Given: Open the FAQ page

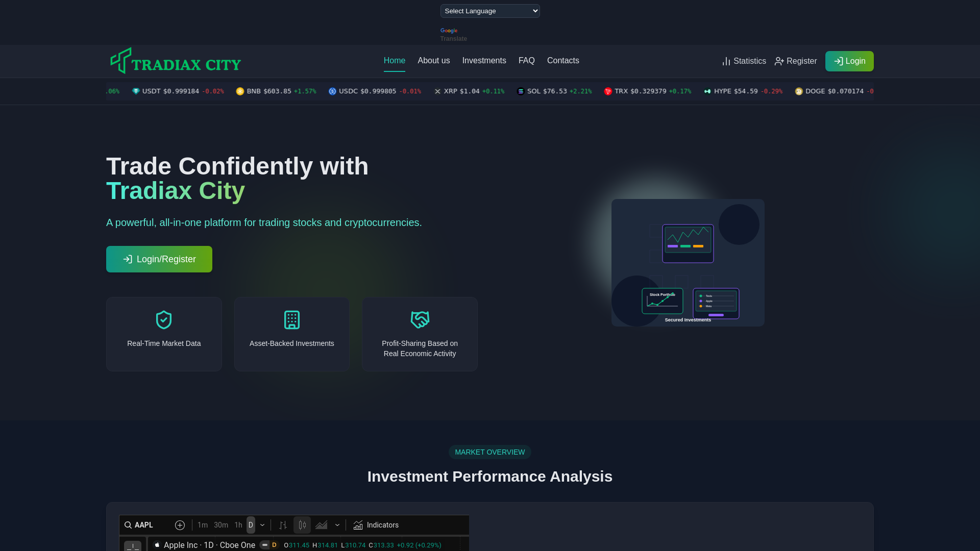Looking at the screenshot, I should coord(527,61).
